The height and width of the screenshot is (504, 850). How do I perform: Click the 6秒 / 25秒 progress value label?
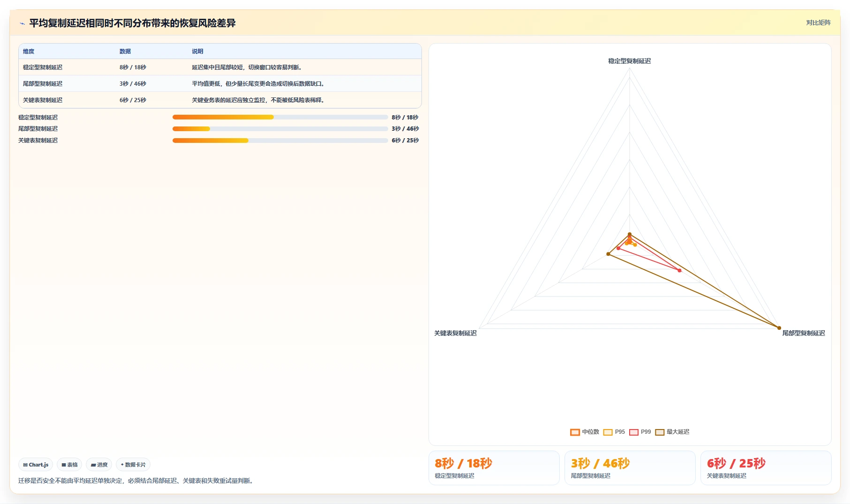click(x=405, y=141)
